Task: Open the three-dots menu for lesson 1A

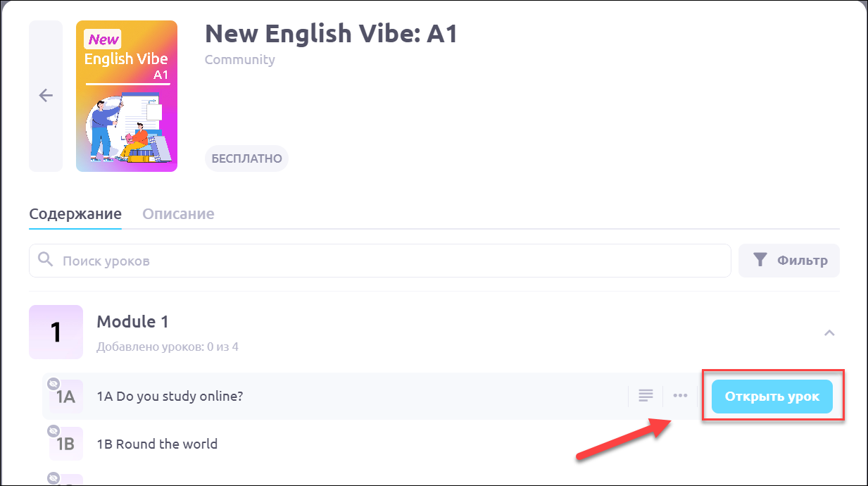Action: [680, 396]
